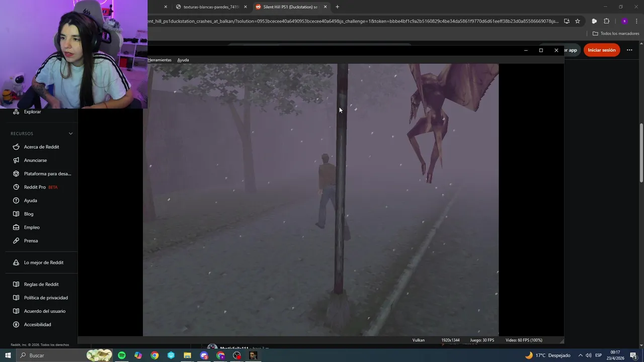Click the Empleo wrench icon
The image size is (644, 362).
[16, 227]
